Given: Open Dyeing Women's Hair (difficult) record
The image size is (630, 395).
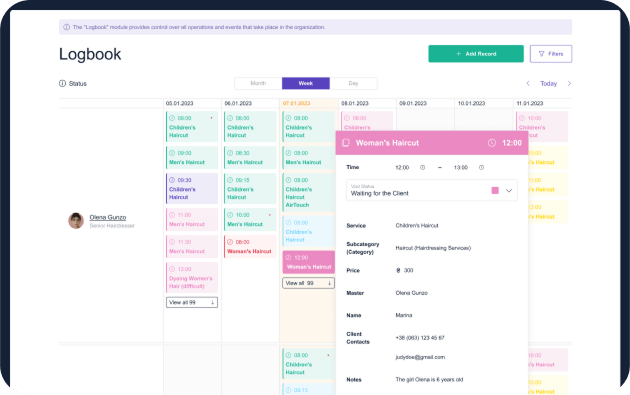Looking at the screenshot, I should pyautogui.click(x=192, y=277).
